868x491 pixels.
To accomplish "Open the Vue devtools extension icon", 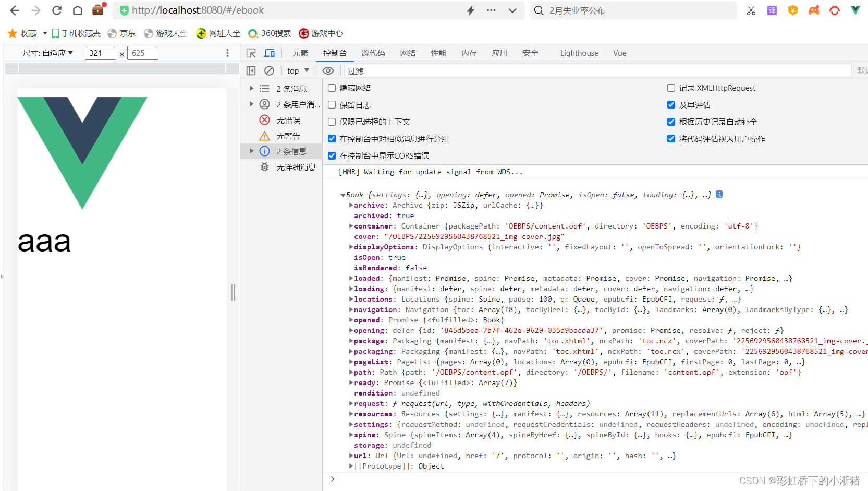I will coord(855,10).
